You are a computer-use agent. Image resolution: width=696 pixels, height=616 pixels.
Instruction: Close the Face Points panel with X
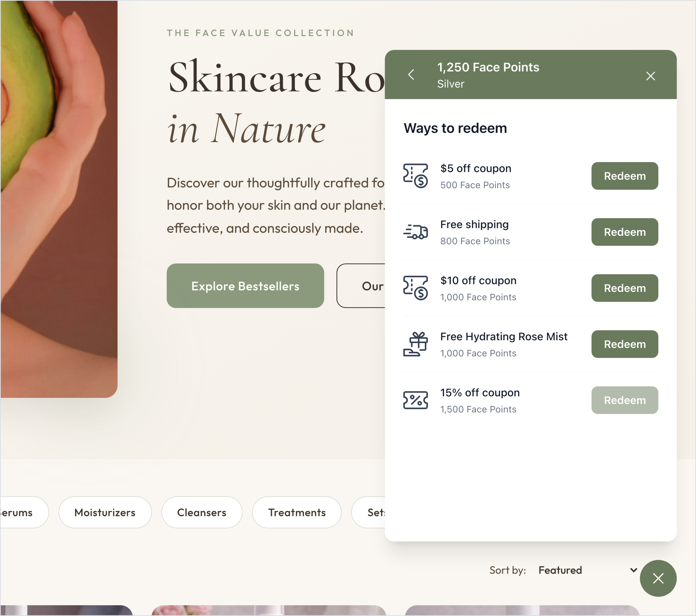coord(650,76)
